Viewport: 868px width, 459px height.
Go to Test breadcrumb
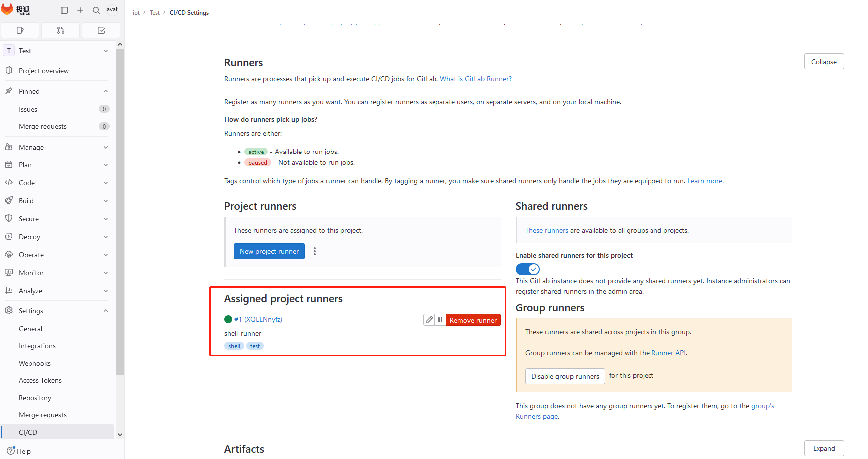[x=155, y=13]
